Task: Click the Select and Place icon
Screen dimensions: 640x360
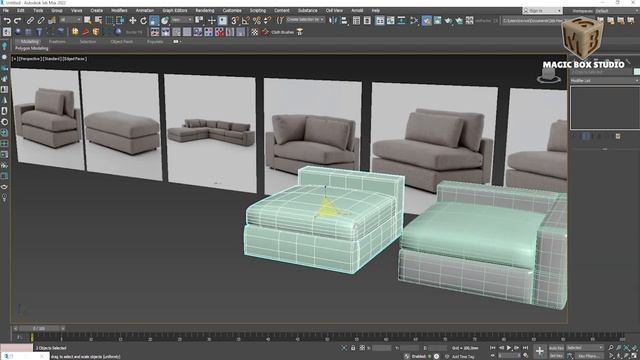Action: pos(165,20)
